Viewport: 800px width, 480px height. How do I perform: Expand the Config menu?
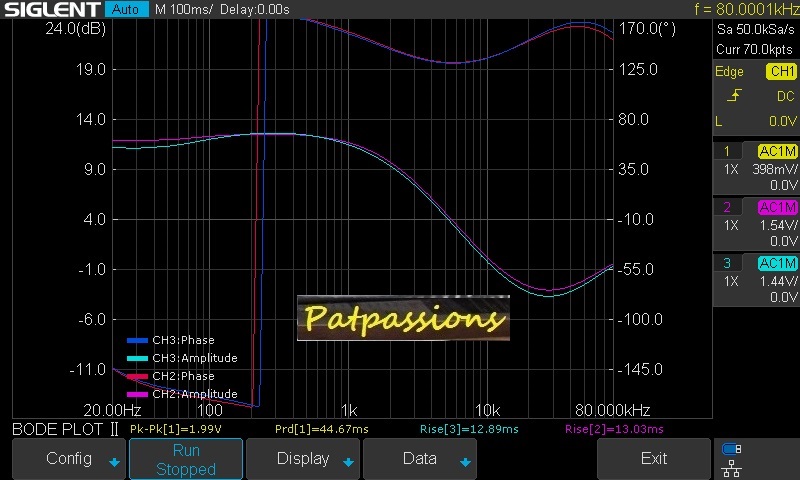tap(70, 459)
